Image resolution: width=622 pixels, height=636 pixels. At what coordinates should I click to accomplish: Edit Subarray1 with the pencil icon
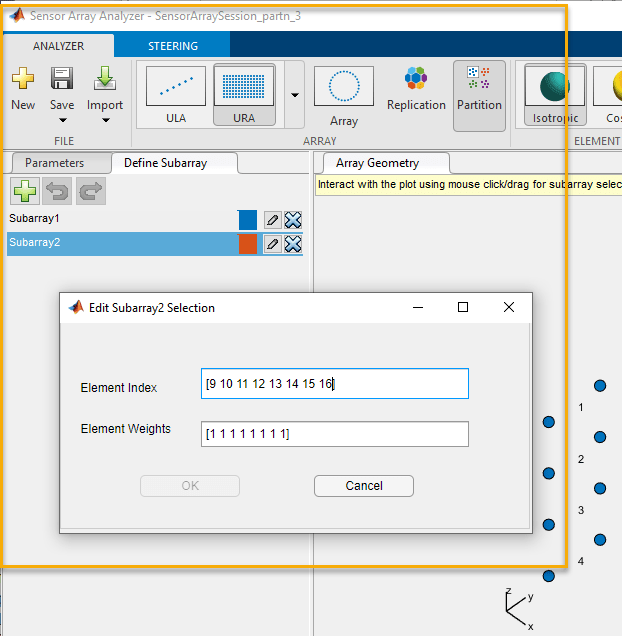[x=272, y=220]
